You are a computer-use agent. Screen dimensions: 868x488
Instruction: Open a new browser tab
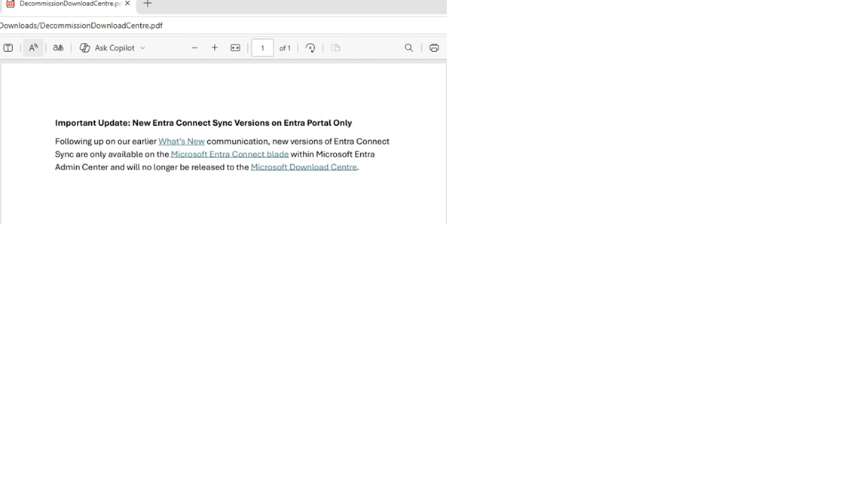coord(147,4)
